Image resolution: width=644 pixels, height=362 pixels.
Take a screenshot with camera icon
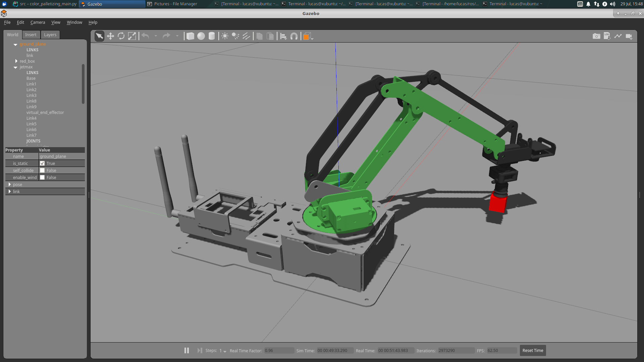click(x=596, y=36)
